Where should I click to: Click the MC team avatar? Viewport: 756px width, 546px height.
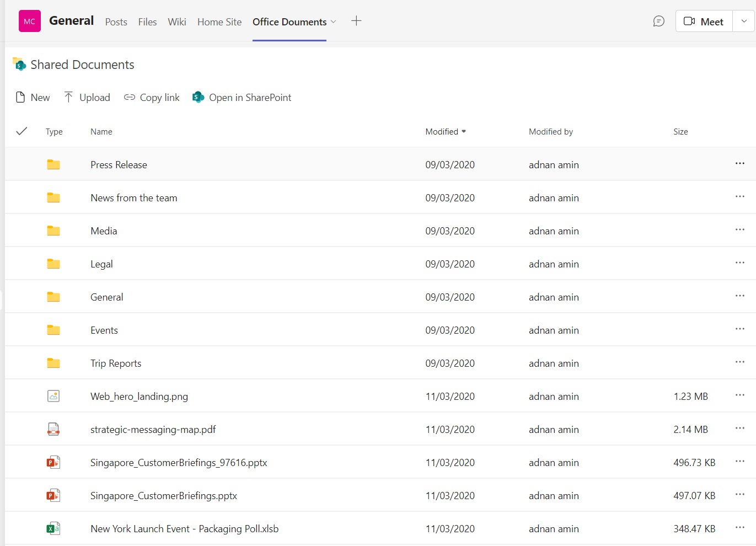pos(29,20)
